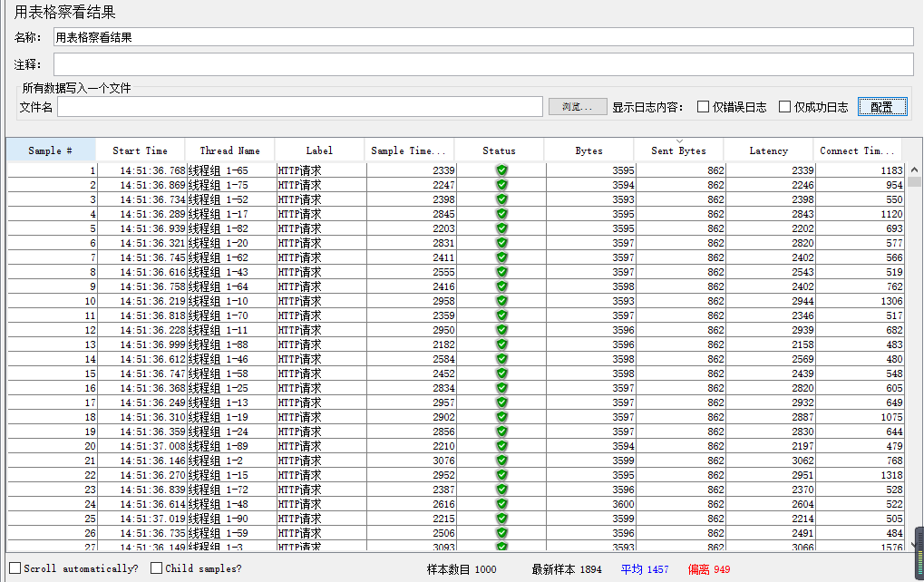Select sample time value 3076
This screenshot has width=924, height=582.
[x=443, y=461]
